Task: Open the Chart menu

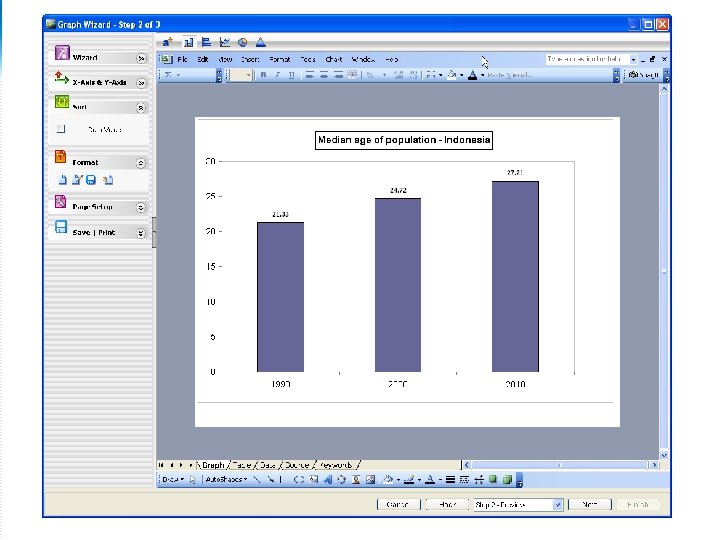Action: click(x=334, y=59)
